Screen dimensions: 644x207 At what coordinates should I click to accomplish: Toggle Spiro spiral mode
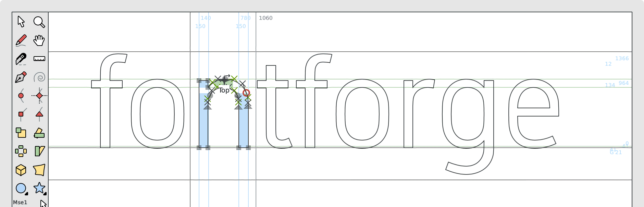39,77
